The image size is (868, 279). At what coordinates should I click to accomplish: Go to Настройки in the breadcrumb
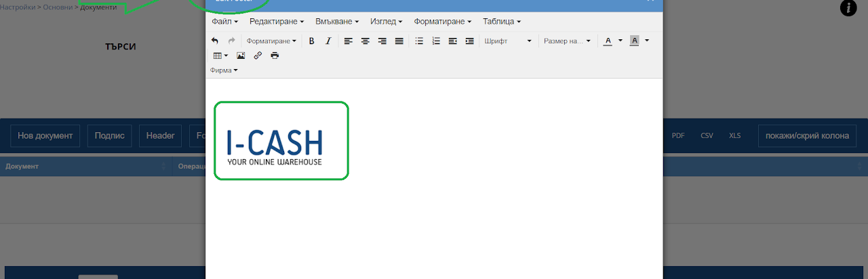click(x=18, y=7)
